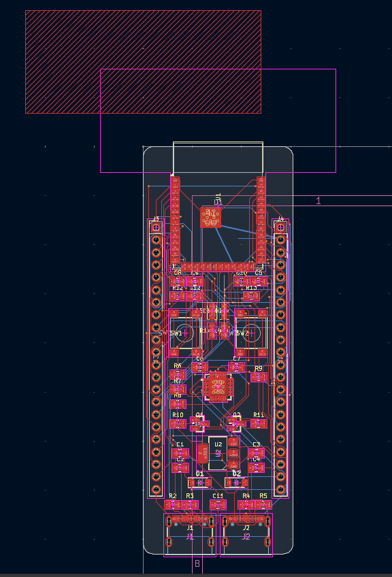Select the GND pad of U2
This screenshot has height=577, width=392.
(x=233, y=465)
